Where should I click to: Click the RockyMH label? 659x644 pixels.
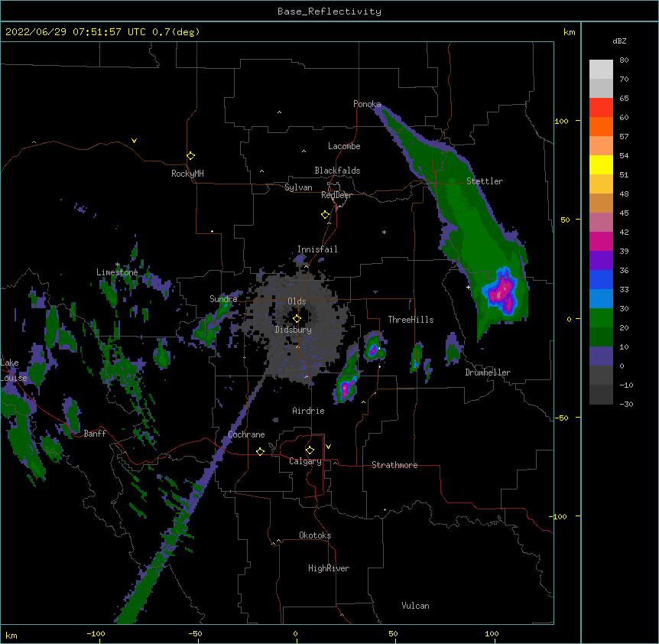pos(187,174)
